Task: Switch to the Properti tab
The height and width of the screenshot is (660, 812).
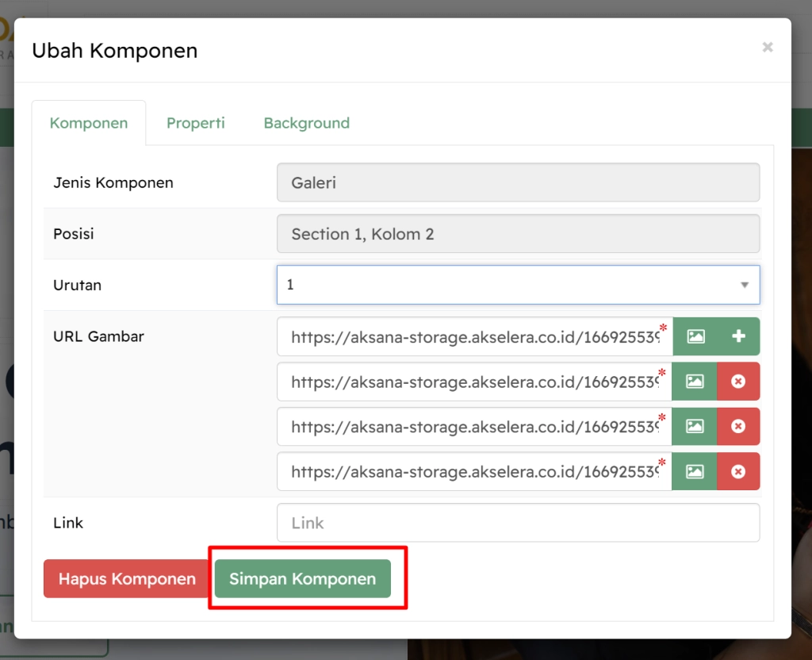Action: pyautogui.click(x=196, y=123)
